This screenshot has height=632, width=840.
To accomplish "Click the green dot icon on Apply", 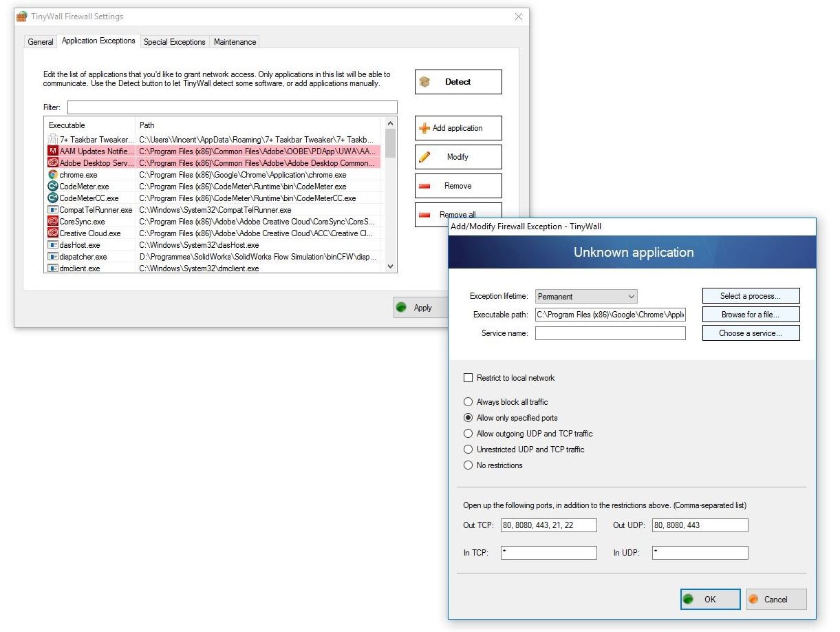I will pyautogui.click(x=401, y=308).
